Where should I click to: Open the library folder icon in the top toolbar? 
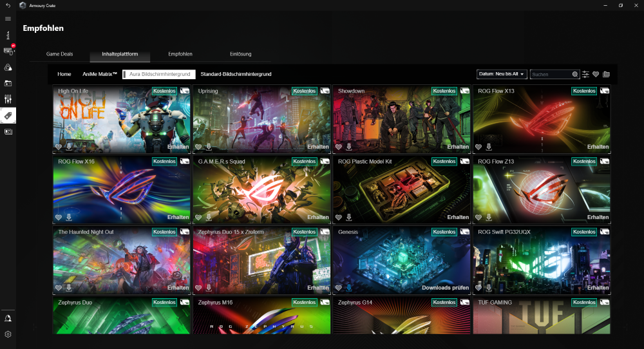(606, 74)
